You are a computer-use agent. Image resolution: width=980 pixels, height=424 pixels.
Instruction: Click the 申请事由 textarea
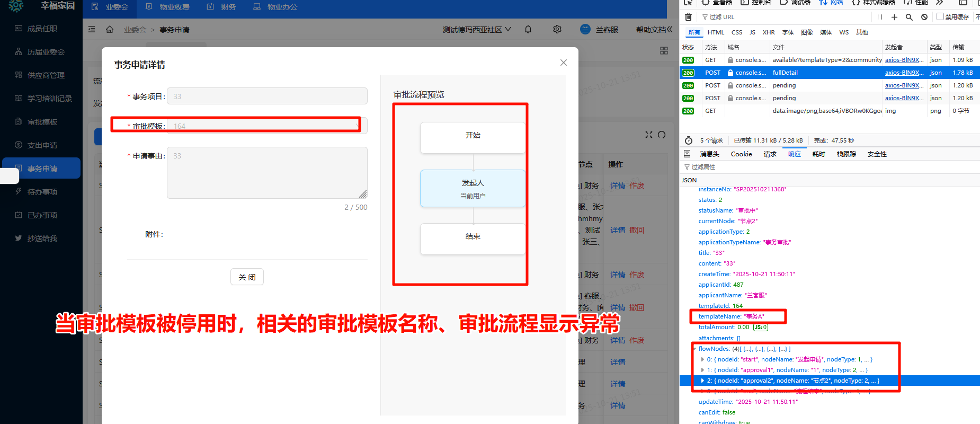click(267, 173)
